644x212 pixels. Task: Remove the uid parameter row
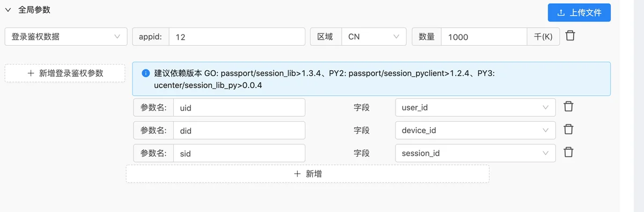[x=569, y=107]
